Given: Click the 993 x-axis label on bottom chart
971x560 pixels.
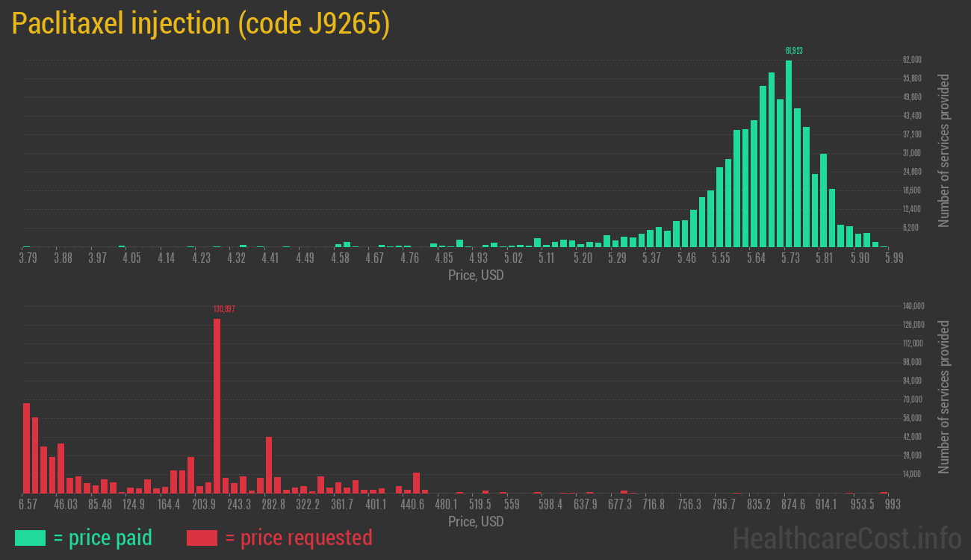Looking at the screenshot, I should point(891,505).
